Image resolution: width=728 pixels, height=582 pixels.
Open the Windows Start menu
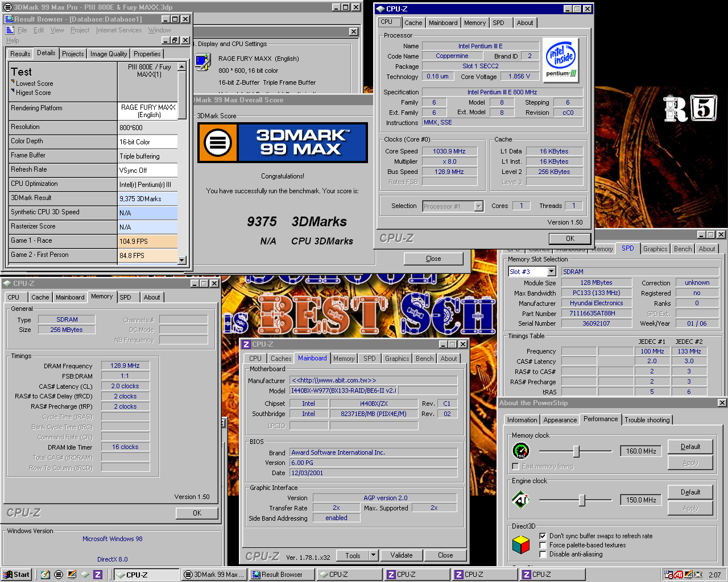(16, 575)
